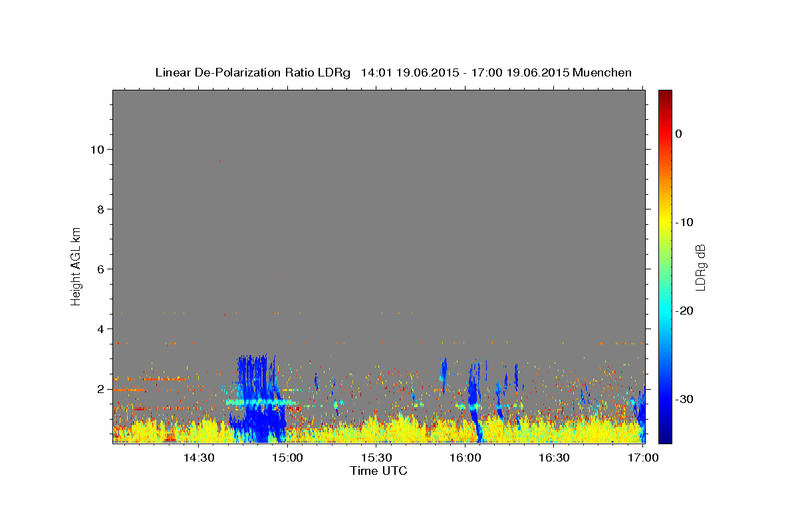Click the cyan horizontal band near 1.5 km at 14:45
Image resolution: width=798 pixels, height=532 pixels.
(x=261, y=402)
